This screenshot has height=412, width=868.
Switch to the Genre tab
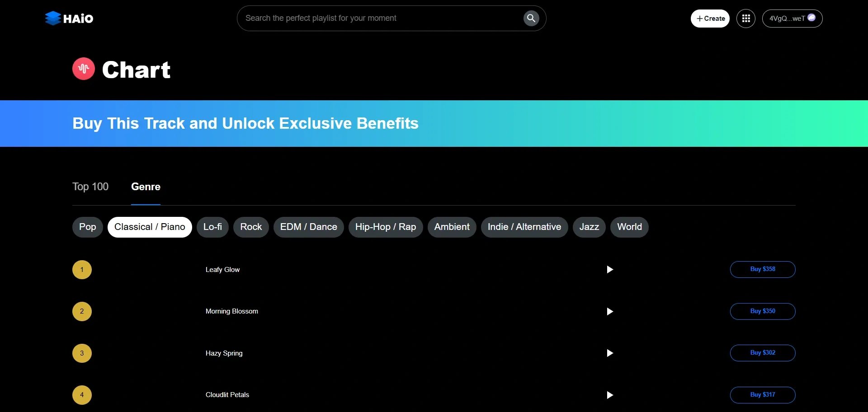[146, 187]
